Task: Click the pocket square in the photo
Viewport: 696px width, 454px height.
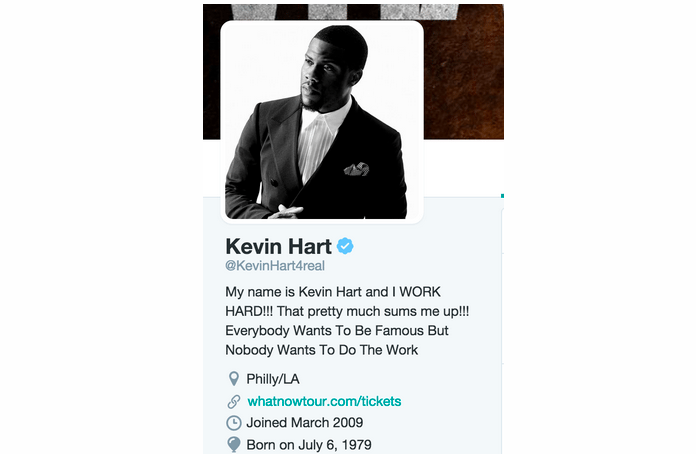Action: 356,169
